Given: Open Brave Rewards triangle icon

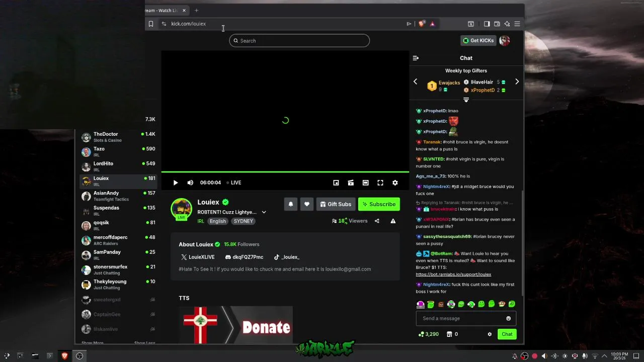Looking at the screenshot, I should (432, 24).
